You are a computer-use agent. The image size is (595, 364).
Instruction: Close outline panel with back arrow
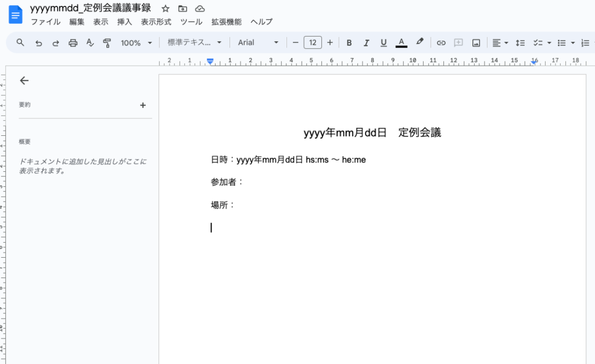click(24, 81)
